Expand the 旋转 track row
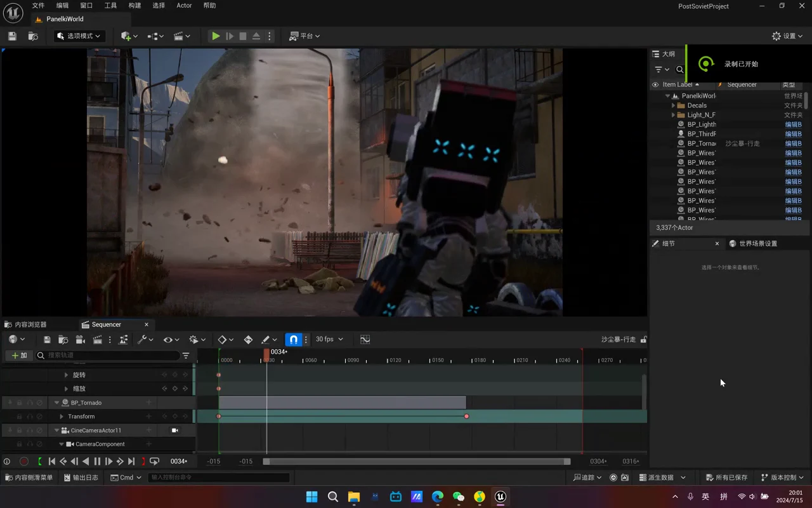This screenshot has height=508, width=812. [66, 375]
